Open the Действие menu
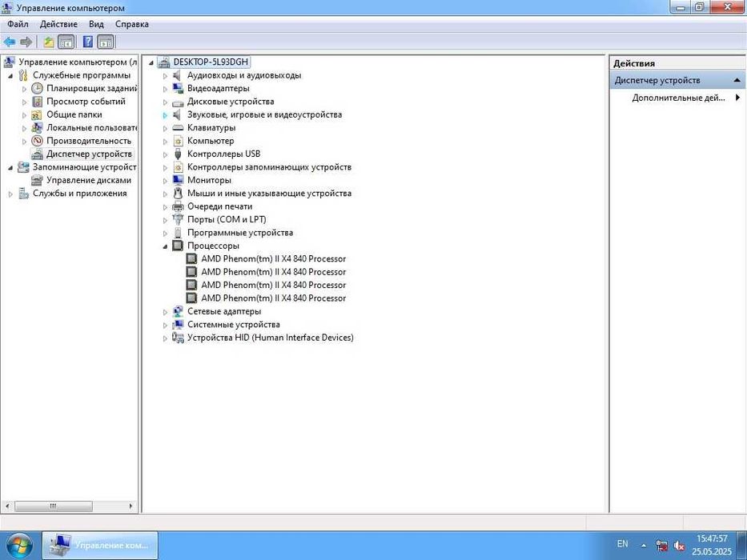 click(x=58, y=24)
